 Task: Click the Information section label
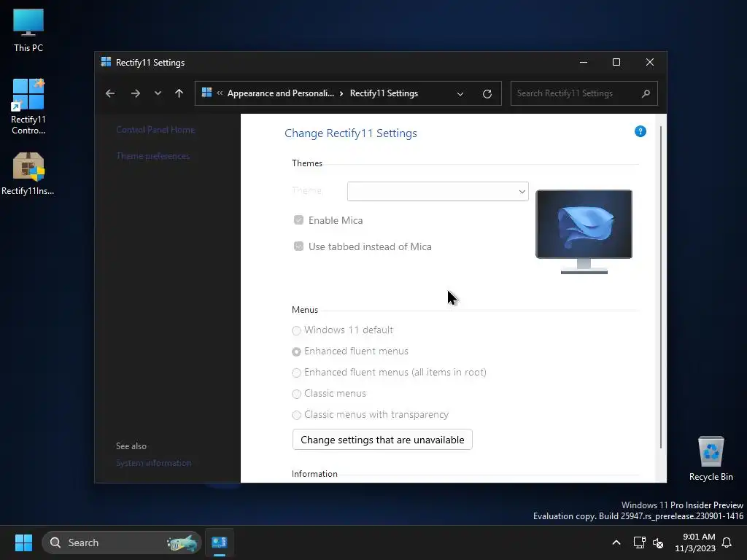coord(314,474)
